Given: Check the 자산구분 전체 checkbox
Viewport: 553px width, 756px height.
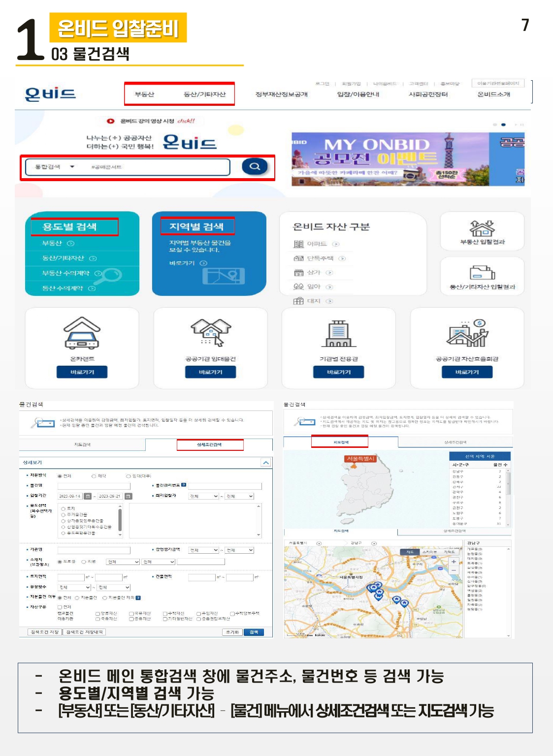Looking at the screenshot, I should point(60,607).
